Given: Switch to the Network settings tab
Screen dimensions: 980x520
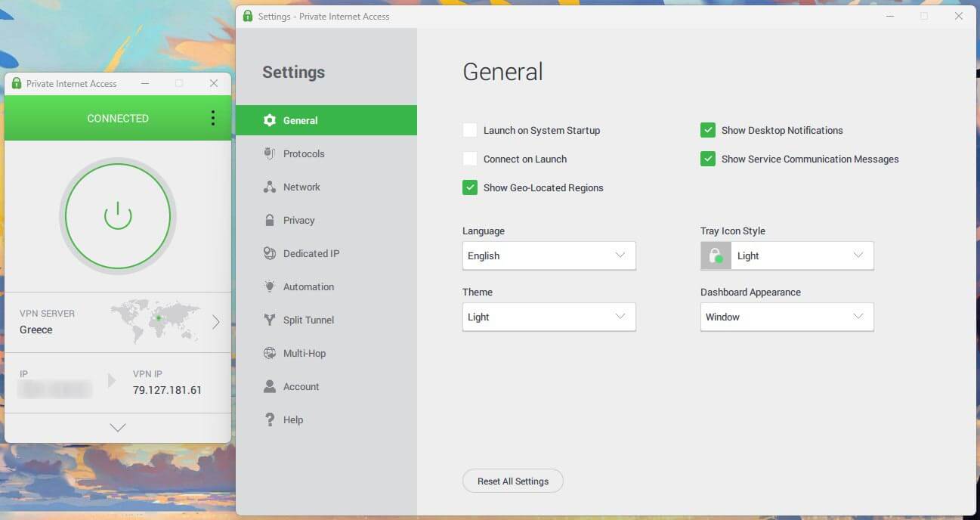Looking at the screenshot, I should click(x=326, y=187).
